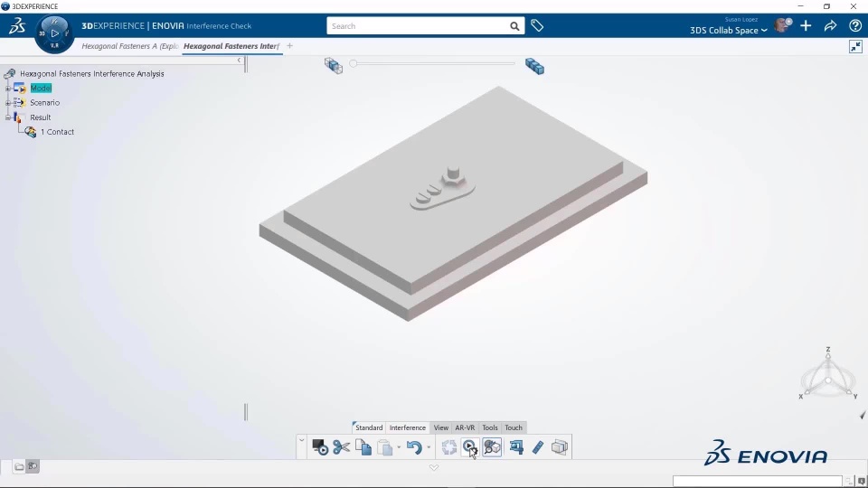
Task: Click the Model node icon in tree
Action: click(x=20, y=88)
